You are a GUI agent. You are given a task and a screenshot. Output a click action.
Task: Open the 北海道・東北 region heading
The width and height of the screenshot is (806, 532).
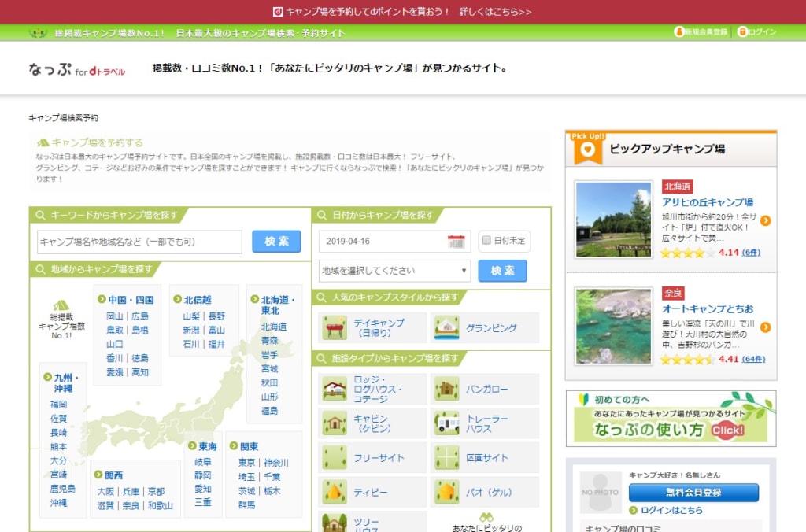coord(278,305)
